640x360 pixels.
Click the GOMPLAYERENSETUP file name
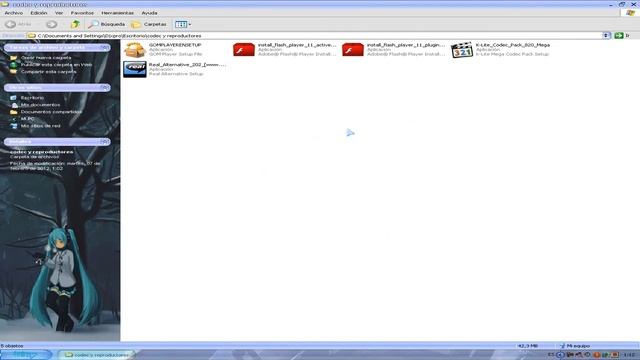(x=175, y=45)
